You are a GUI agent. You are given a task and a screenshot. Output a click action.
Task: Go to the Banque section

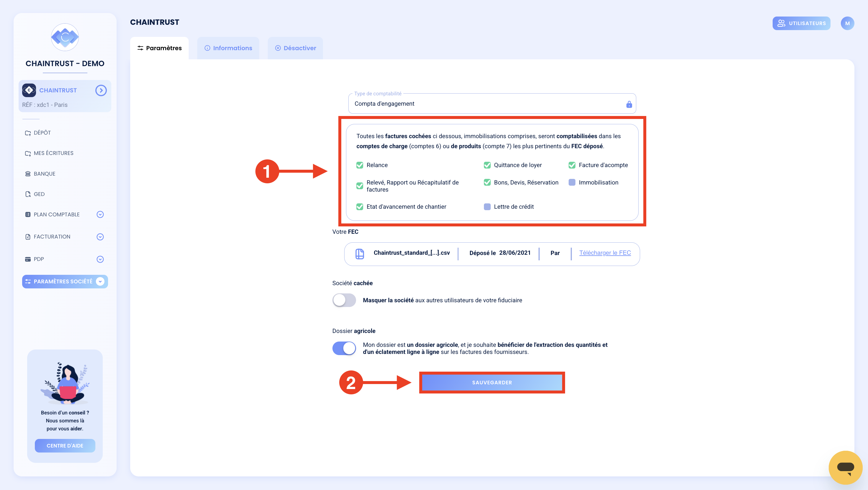[44, 174]
